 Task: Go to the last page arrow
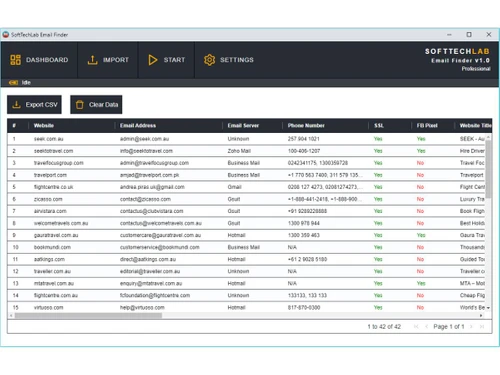482,327
